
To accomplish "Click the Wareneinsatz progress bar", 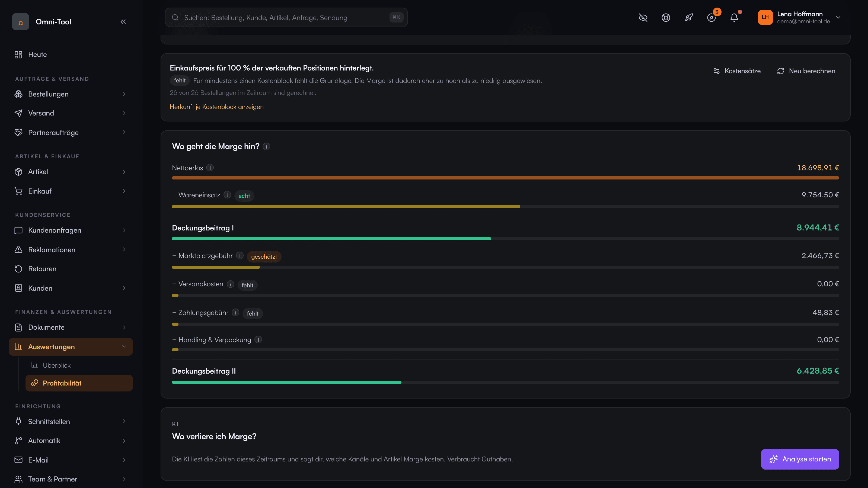I will click(505, 206).
